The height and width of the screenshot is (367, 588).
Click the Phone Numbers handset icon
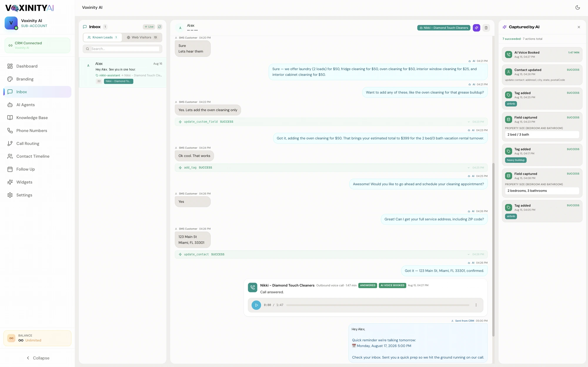pos(10,130)
